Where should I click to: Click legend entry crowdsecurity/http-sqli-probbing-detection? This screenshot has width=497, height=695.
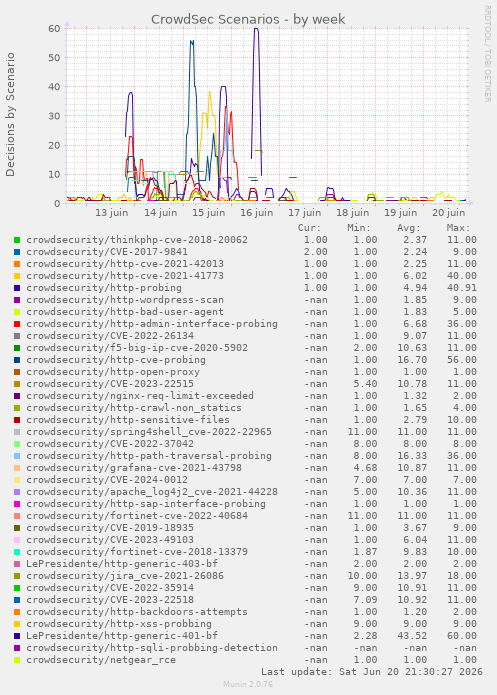(152, 648)
